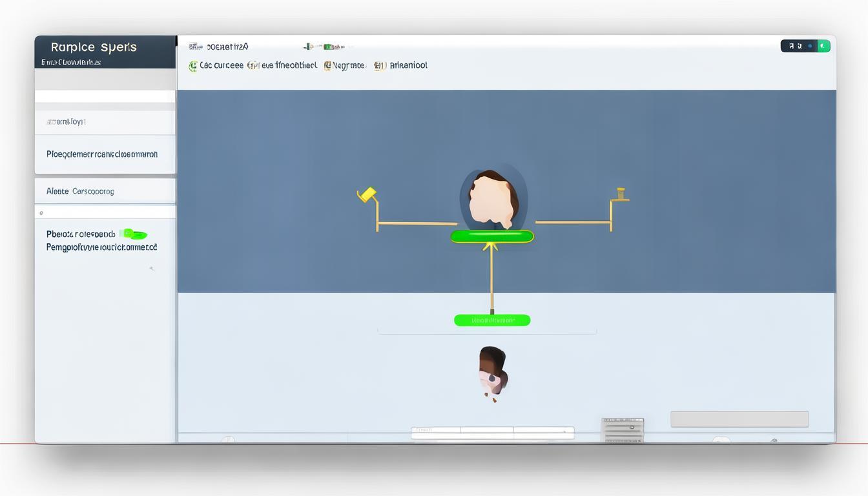Open the "Brikaniool" toolbar tab
The image size is (868, 496).
(408, 65)
